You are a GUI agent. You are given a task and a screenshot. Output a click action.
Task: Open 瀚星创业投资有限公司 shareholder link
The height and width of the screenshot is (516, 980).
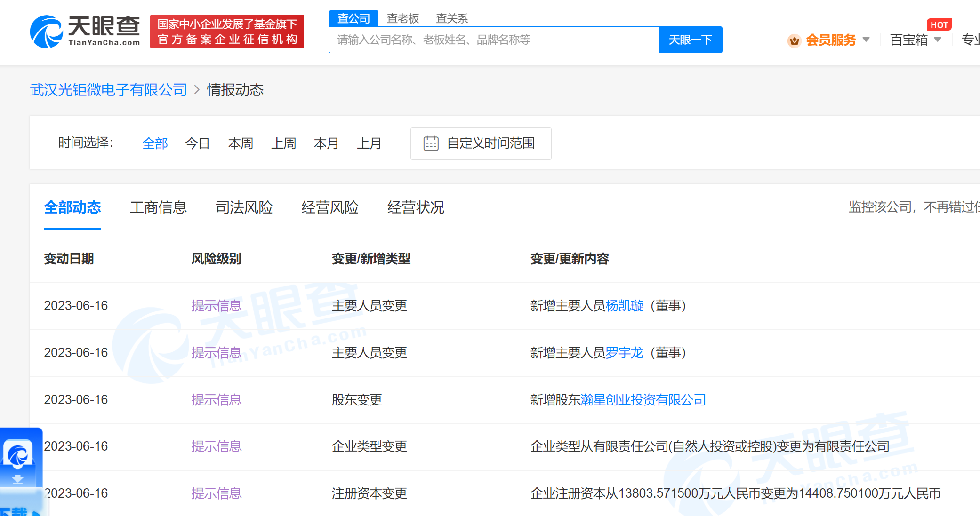click(643, 400)
